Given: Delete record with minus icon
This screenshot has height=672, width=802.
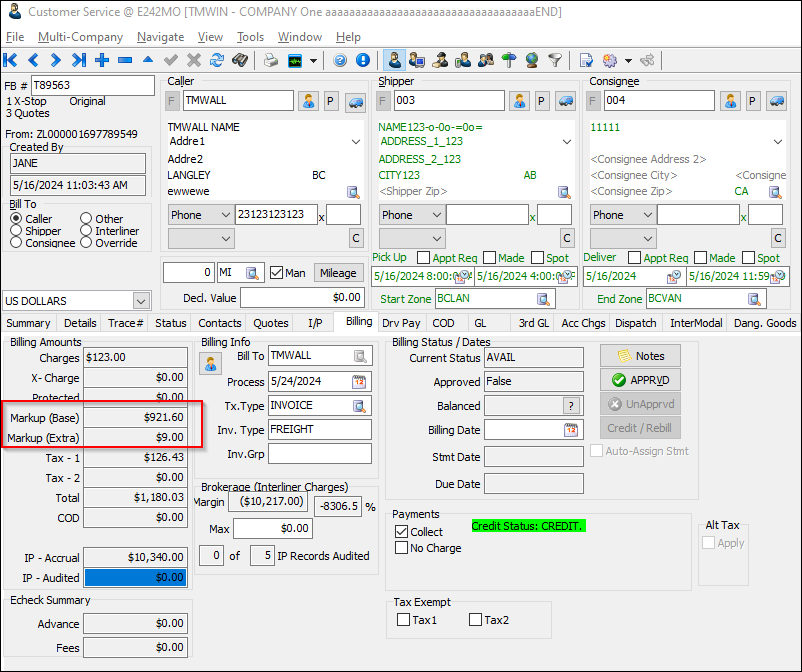Looking at the screenshot, I should (125, 60).
